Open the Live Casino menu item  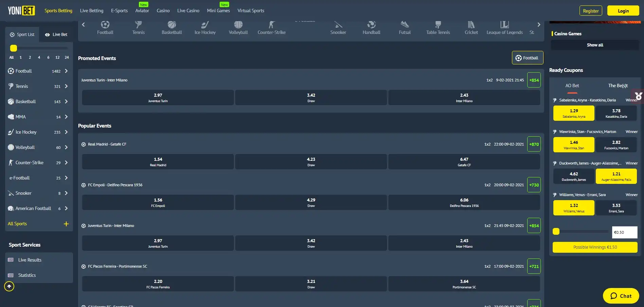click(188, 11)
